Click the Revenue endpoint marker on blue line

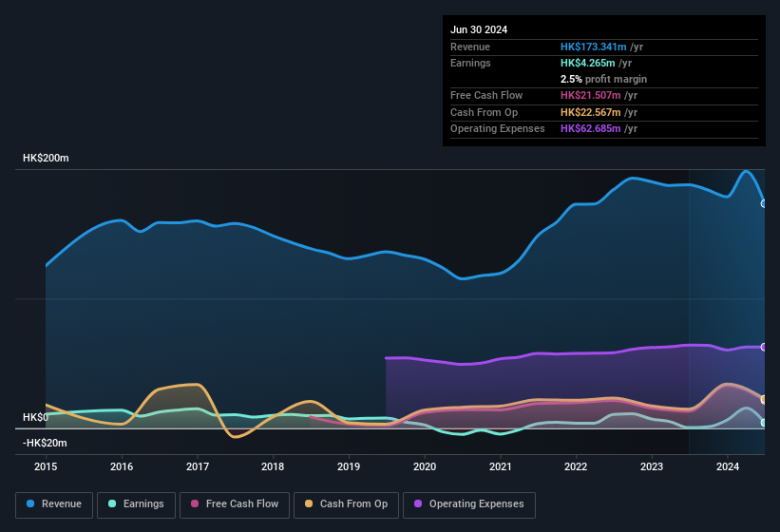click(x=764, y=204)
